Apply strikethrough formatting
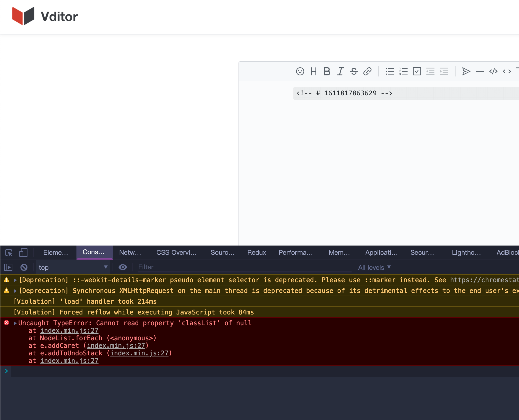The height and width of the screenshot is (420, 519). coord(354,71)
